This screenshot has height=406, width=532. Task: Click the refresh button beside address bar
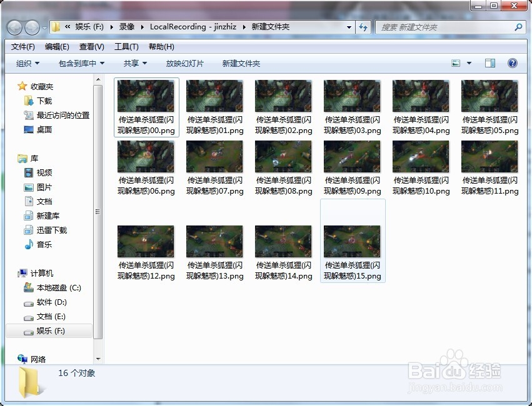363,27
